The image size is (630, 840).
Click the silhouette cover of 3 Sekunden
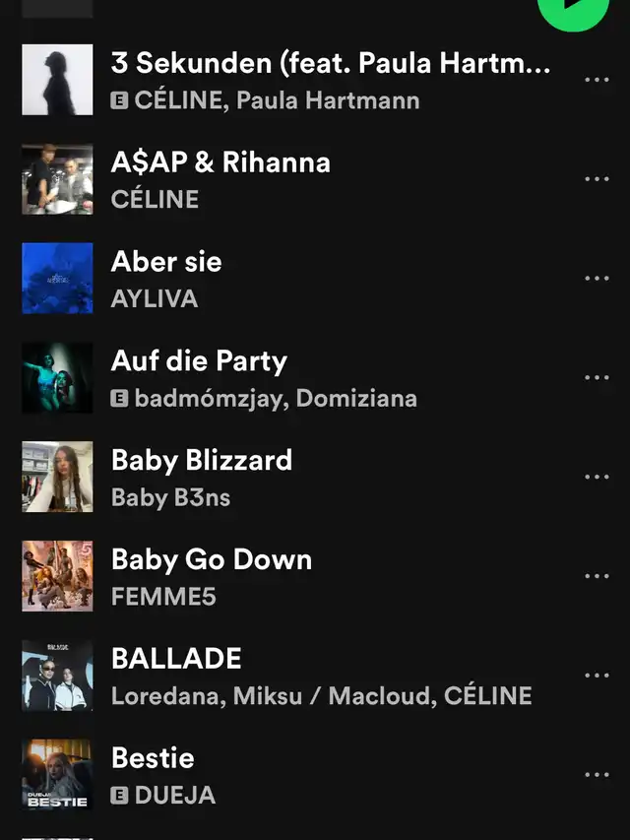coord(57,80)
